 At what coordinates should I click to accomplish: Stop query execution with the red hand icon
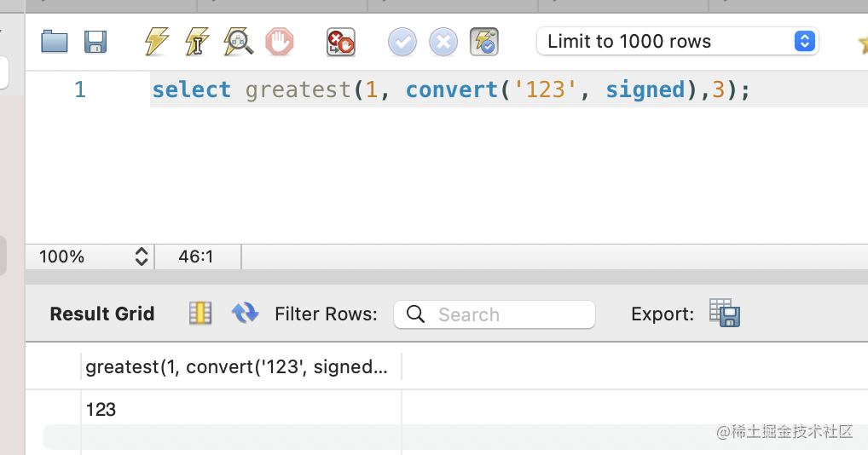coord(279,41)
